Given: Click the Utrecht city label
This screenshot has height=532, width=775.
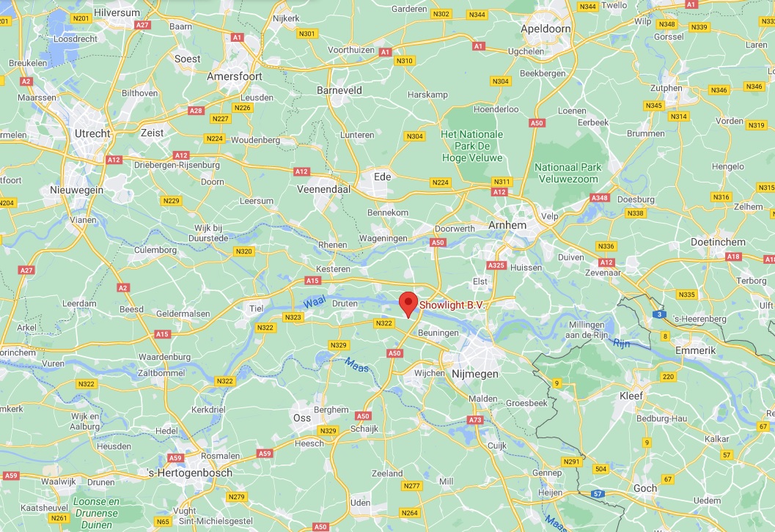Looking at the screenshot, I should coord(92,133).
